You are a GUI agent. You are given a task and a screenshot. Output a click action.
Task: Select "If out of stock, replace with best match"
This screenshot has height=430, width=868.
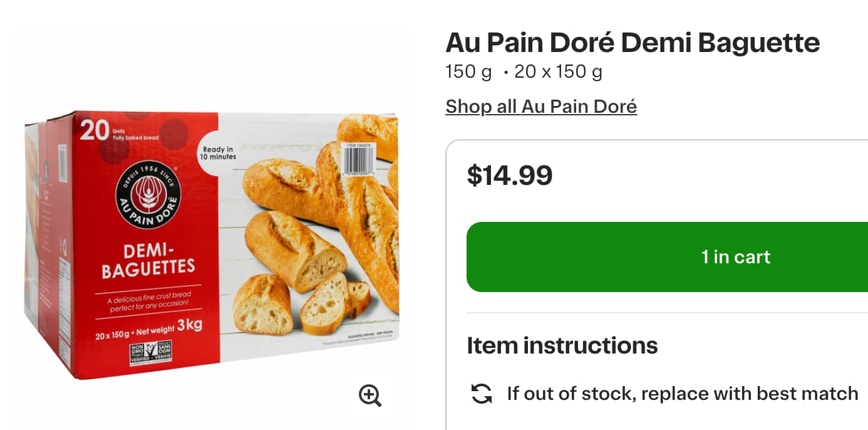click(682, 394)
